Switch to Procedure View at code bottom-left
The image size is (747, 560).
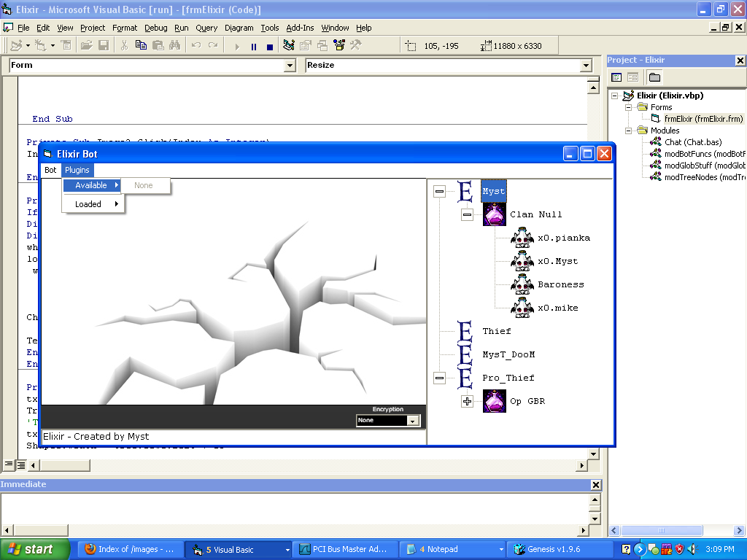[9, 464]
